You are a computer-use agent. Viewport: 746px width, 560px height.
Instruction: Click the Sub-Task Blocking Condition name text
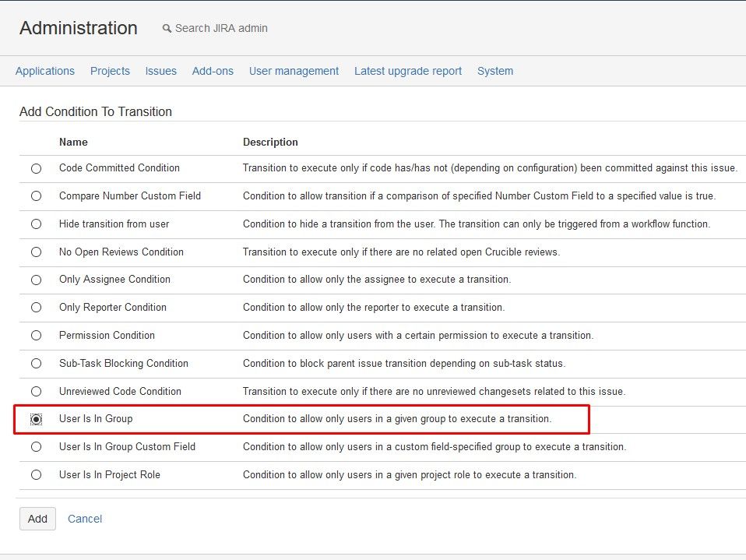point(124,364)
